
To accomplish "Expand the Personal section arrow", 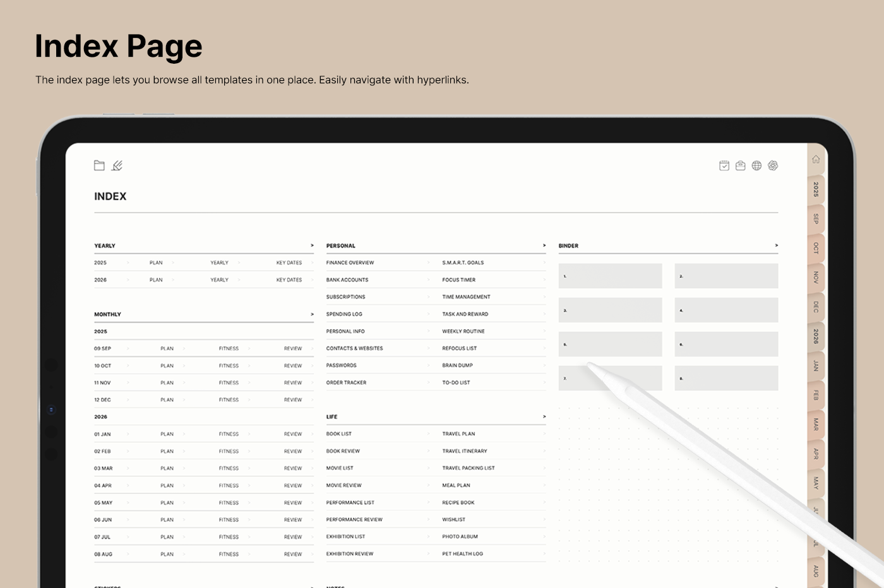I will 544,245.
